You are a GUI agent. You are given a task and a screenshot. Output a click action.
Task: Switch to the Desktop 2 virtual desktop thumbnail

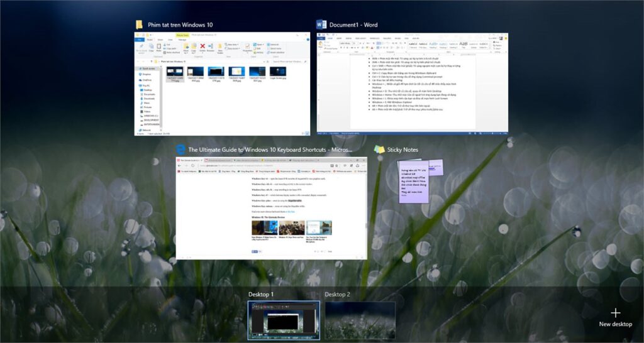360,320
